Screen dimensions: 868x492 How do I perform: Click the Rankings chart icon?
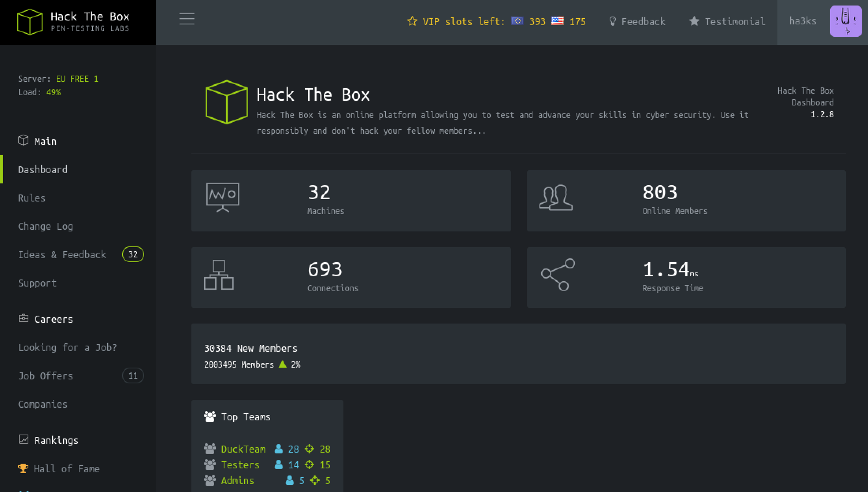[x=24, y=439]
